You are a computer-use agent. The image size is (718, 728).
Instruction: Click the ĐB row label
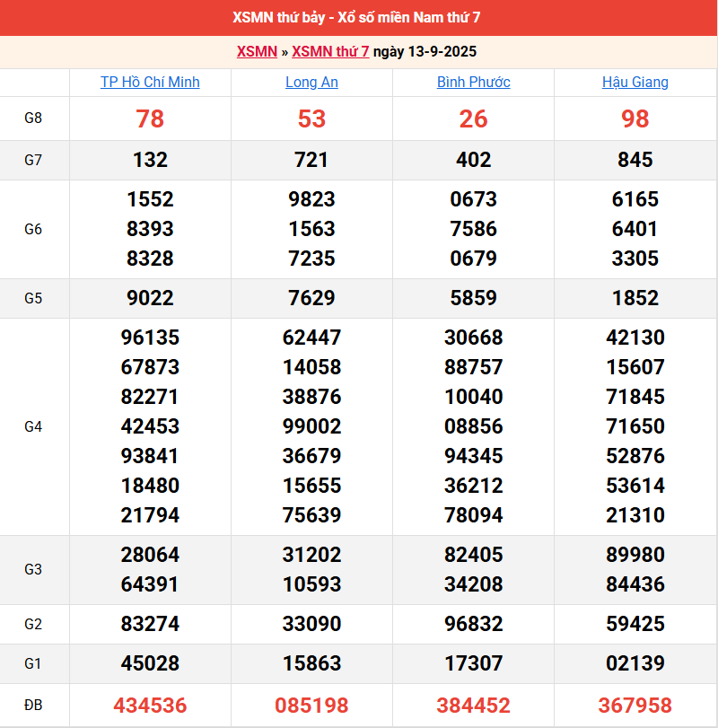(33, 706)
